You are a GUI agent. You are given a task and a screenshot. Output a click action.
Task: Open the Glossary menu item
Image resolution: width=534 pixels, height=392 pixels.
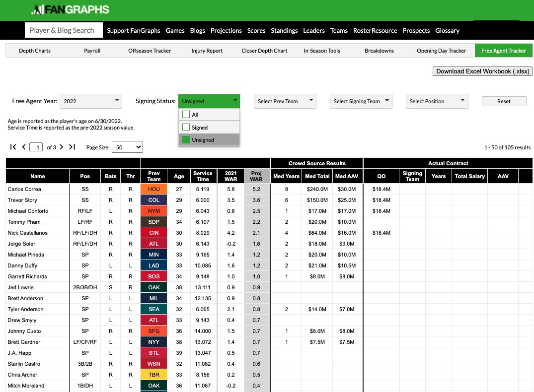pos(447,30)
